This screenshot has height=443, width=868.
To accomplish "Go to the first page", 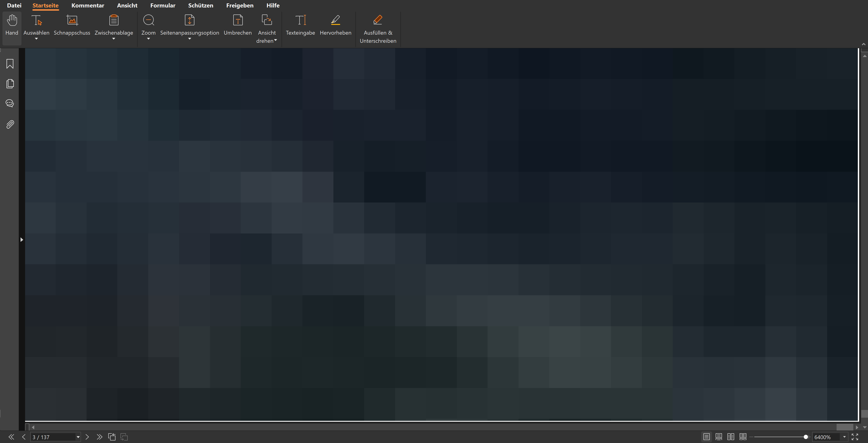I will click(x=11, y=437).
